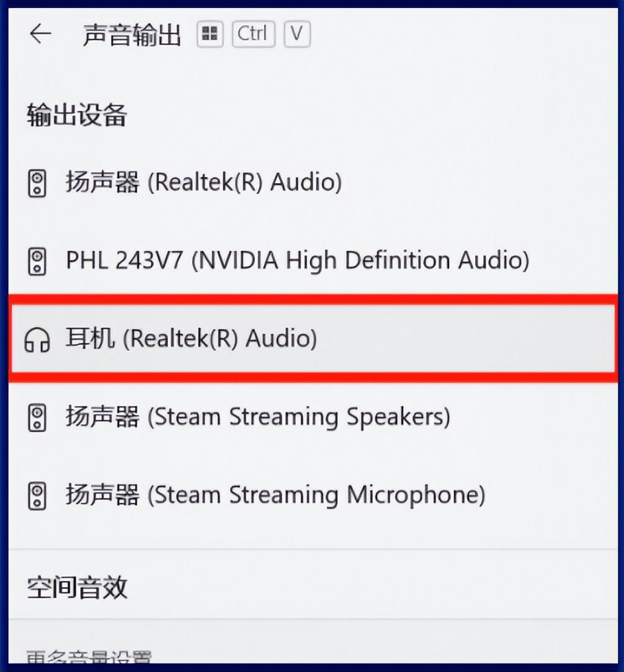Click the speaker icon beside PHL 243V7

(x=37, y=262)
